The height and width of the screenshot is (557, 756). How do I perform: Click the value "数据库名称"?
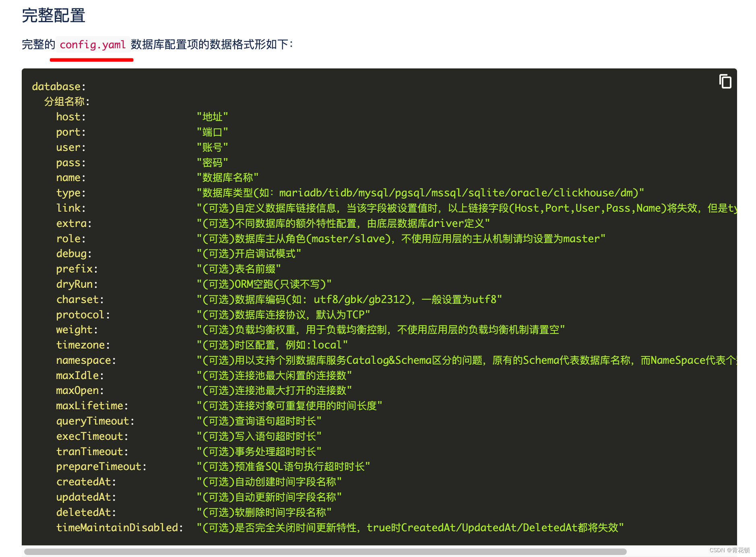pos(227,177)
